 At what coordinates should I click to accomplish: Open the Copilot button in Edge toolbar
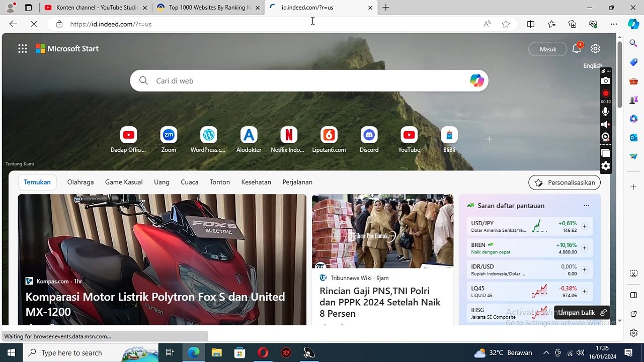tap(633, 24)
